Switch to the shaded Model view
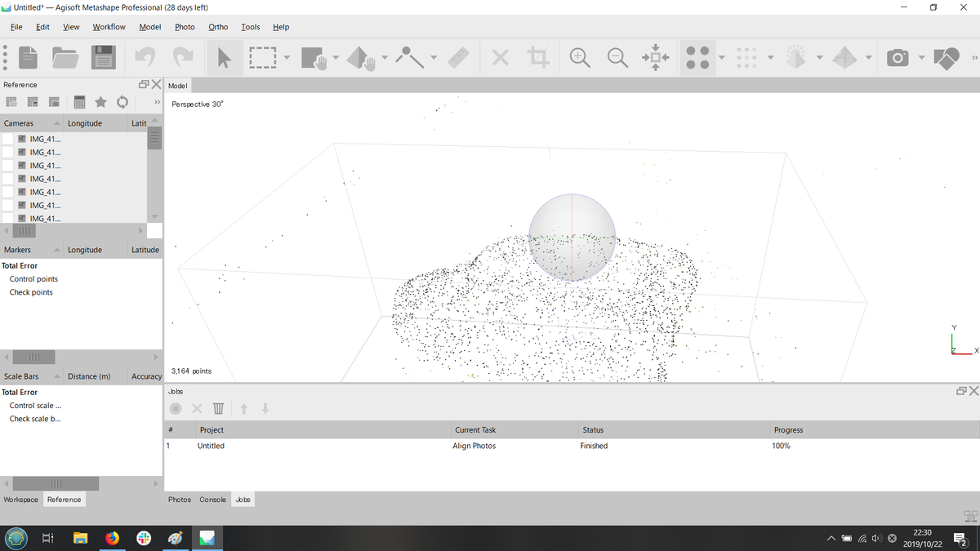Screen dimensions: 980x551 tap(795, 57)
